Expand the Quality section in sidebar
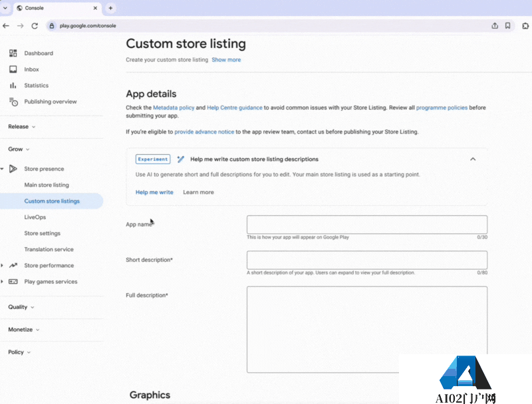 point(21,307)
